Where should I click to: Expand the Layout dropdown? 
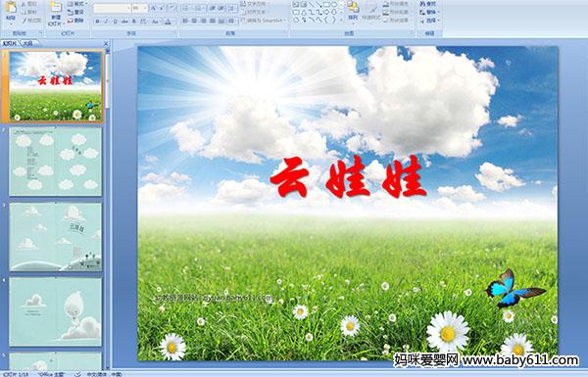pyautogui.click(x=76, y=4)
